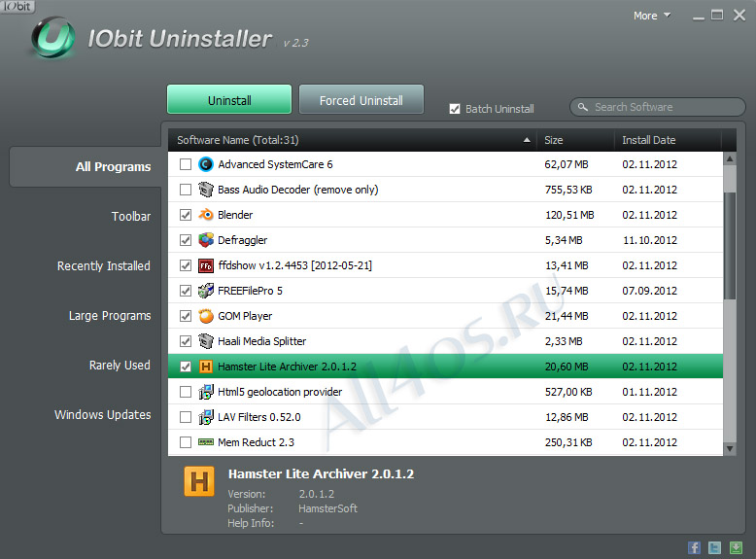
Task: Uncheck the ffdshow checkbox
Action: [186, 265]
